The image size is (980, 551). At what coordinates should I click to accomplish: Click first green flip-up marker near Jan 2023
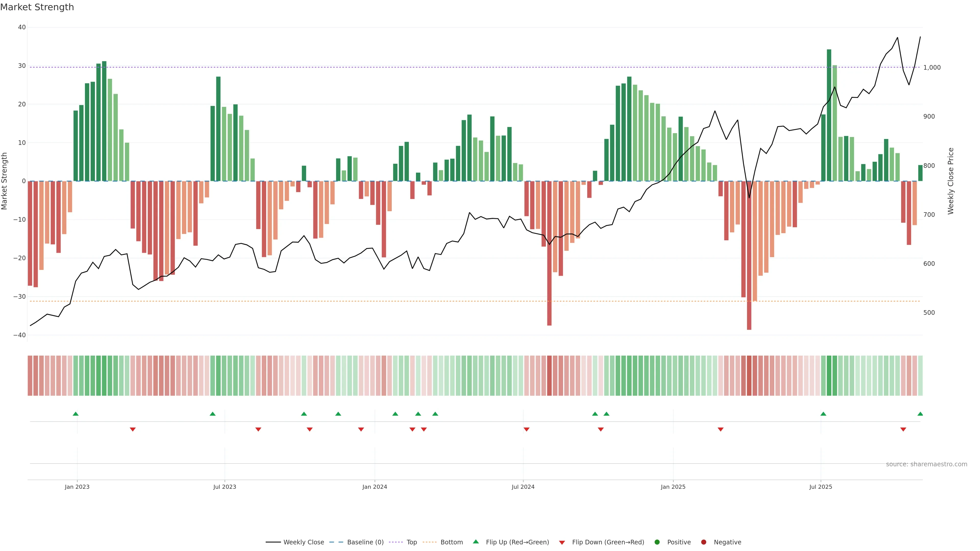76,414
